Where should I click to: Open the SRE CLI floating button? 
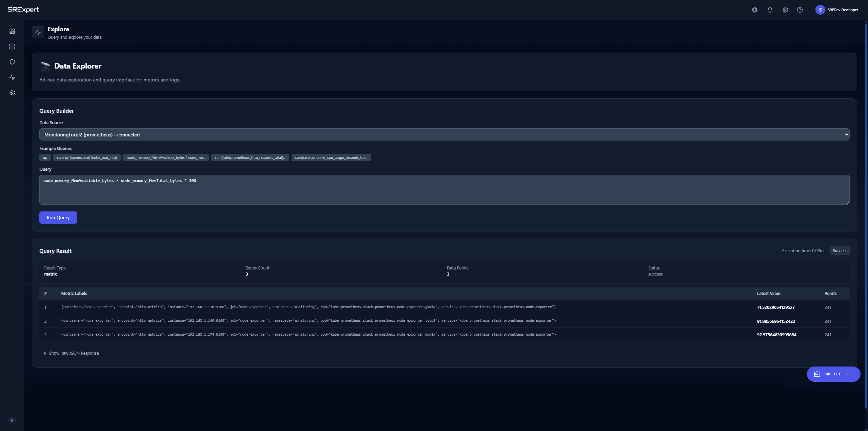click(833, 374)
